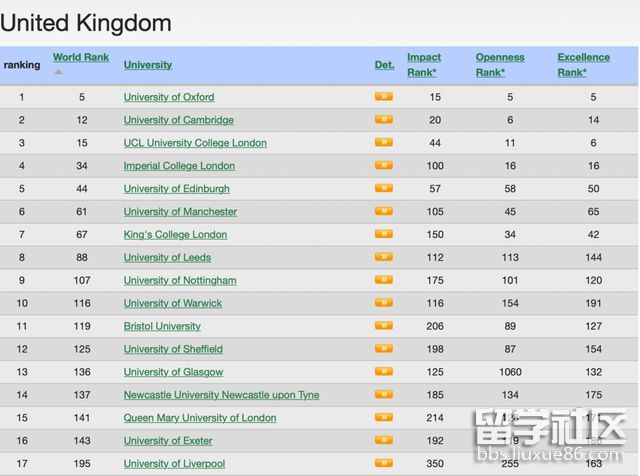Select Bristol University's impact rank 206

coord(435,326)
